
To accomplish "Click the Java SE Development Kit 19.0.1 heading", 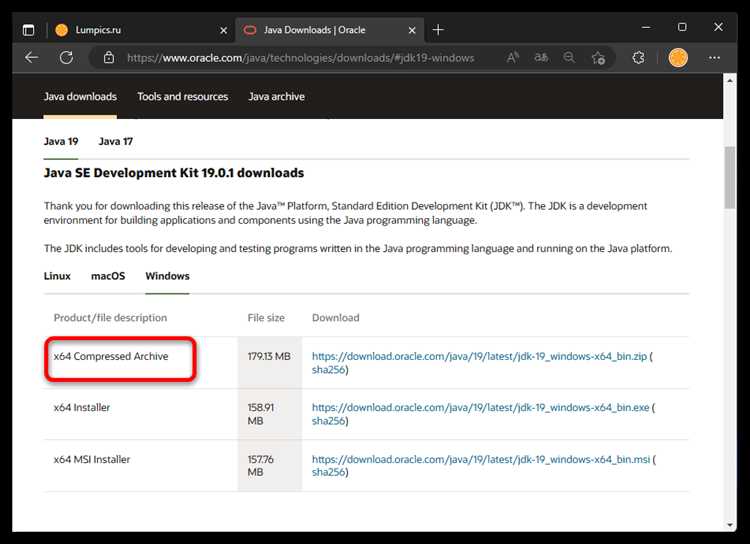I will [174, 173].
